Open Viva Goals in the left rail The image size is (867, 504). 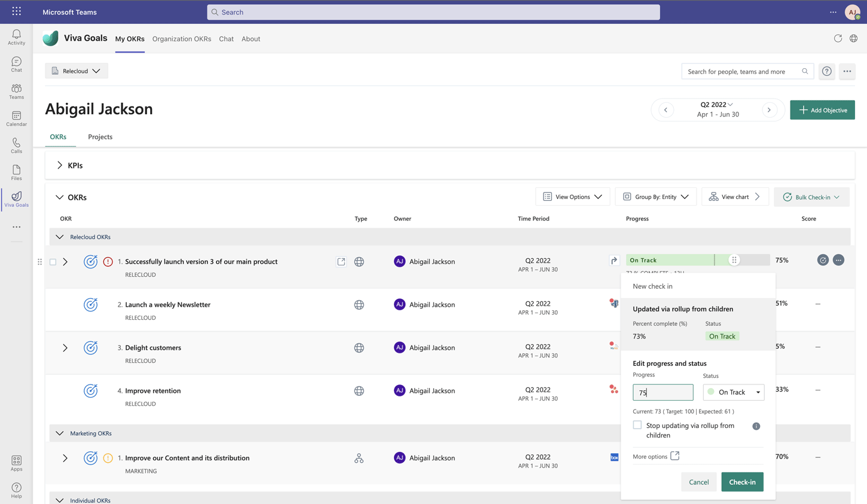[x=16, y=199]
